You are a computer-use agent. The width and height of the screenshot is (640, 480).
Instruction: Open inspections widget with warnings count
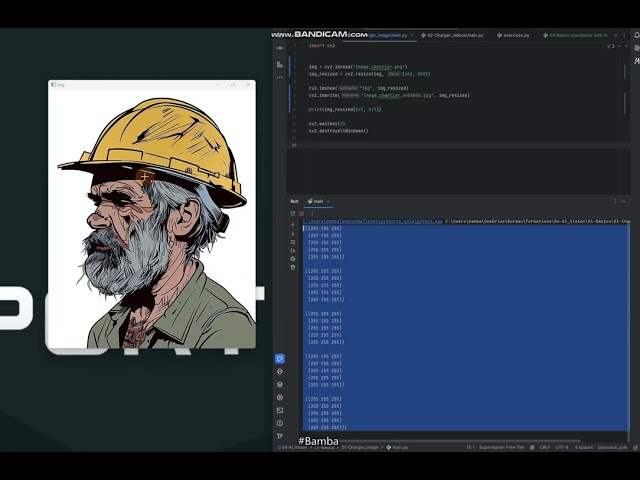[611, 46]
